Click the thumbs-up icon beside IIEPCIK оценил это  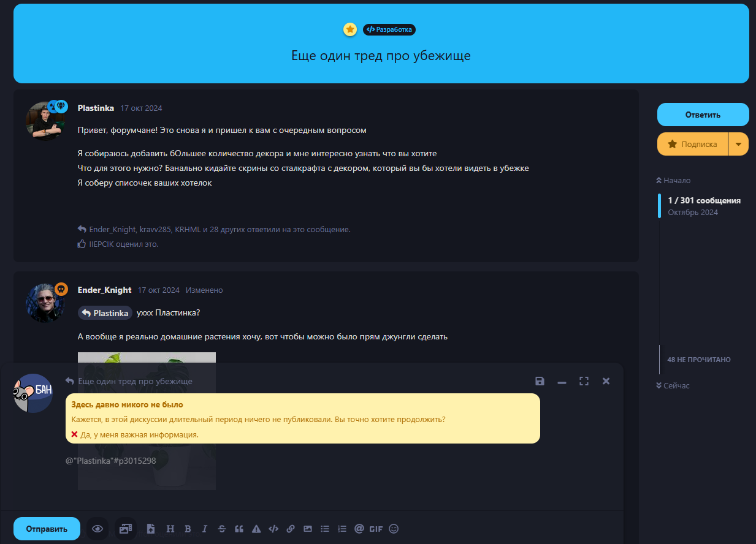click(82, 244)
